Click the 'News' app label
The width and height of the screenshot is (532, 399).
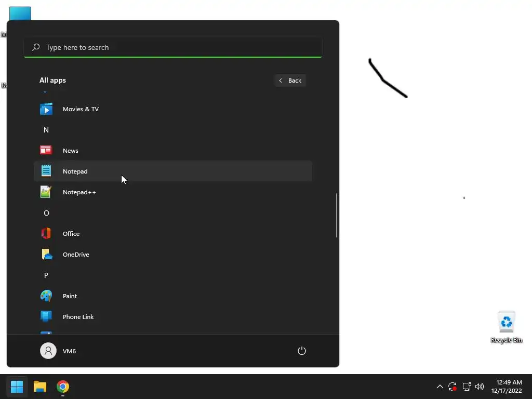click(71, 151)
